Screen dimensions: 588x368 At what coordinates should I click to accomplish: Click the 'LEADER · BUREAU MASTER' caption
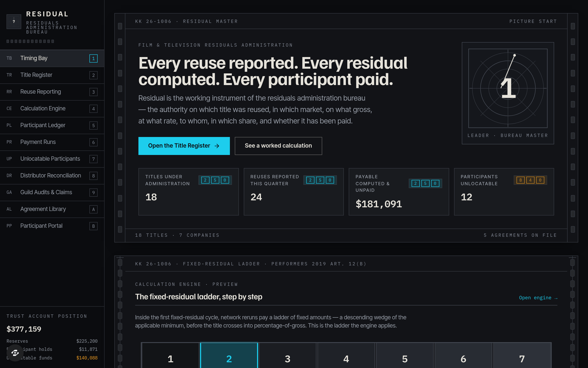pos(508,135)
